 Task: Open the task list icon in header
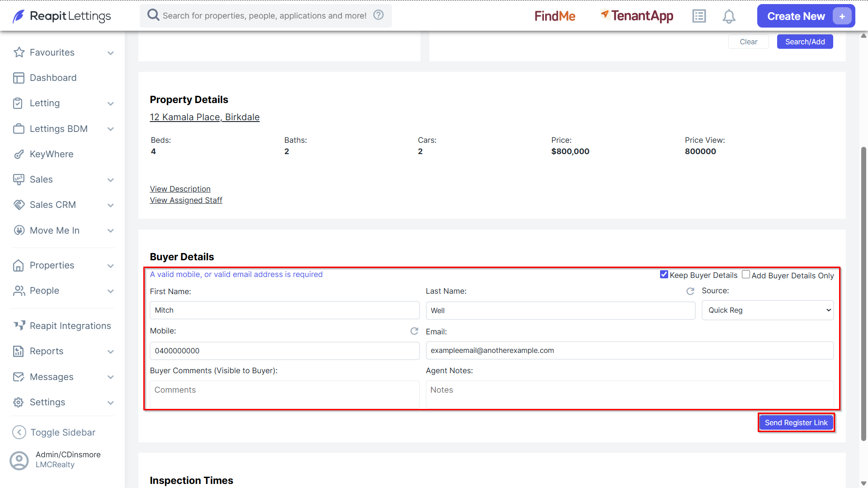[699, 16]
